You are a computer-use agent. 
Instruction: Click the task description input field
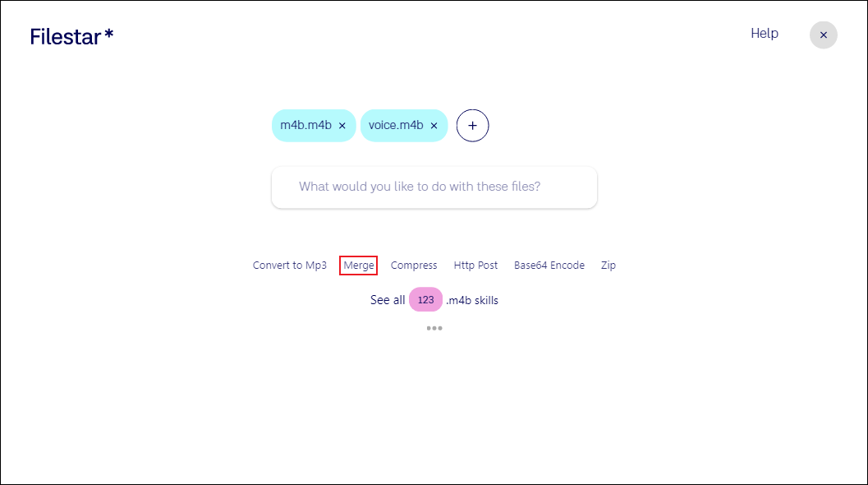pyautogui.click(x=434, y=187)
